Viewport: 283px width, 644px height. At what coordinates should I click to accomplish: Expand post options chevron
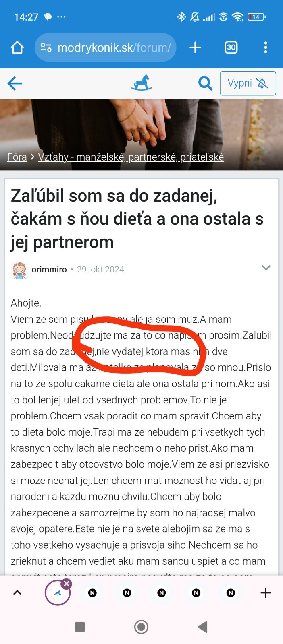pos(266,268)
